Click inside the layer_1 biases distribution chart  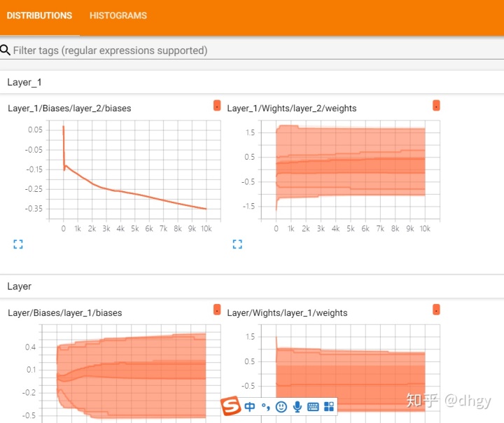tap(131, 373)
